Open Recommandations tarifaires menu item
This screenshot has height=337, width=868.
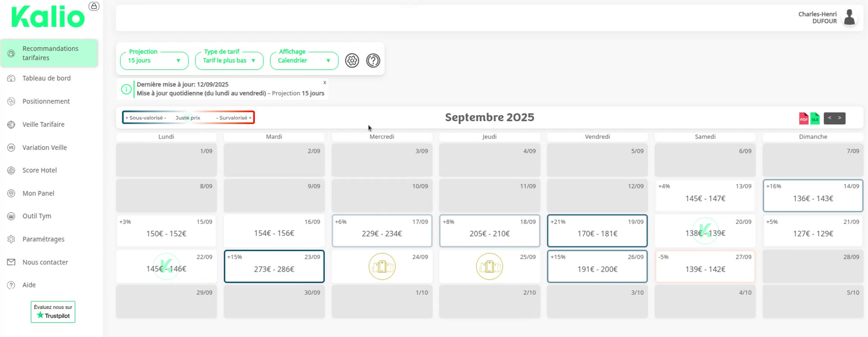(x=49, y=53)
